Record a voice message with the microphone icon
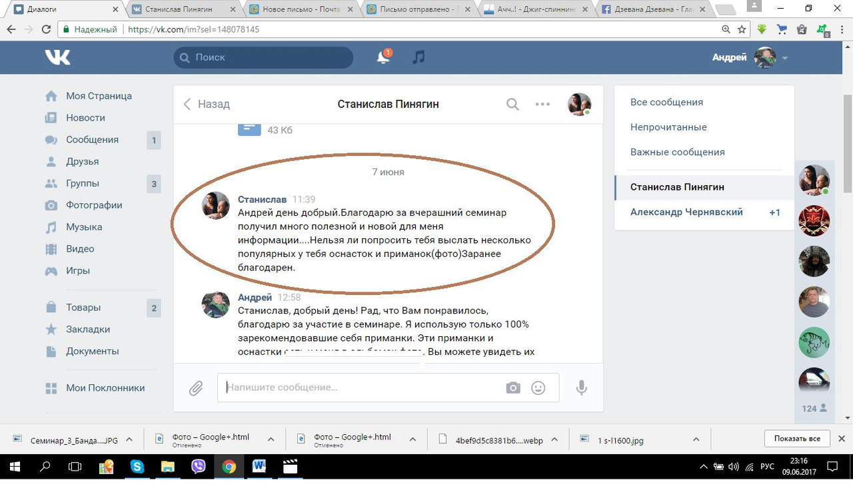 [x=581, y=387]
